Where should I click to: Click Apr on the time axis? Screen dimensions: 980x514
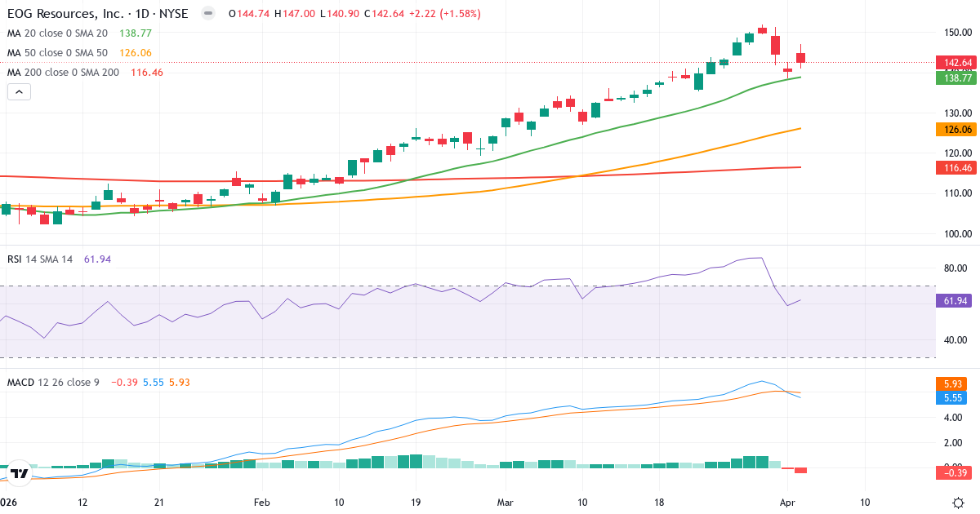click(x=789, y=503)
